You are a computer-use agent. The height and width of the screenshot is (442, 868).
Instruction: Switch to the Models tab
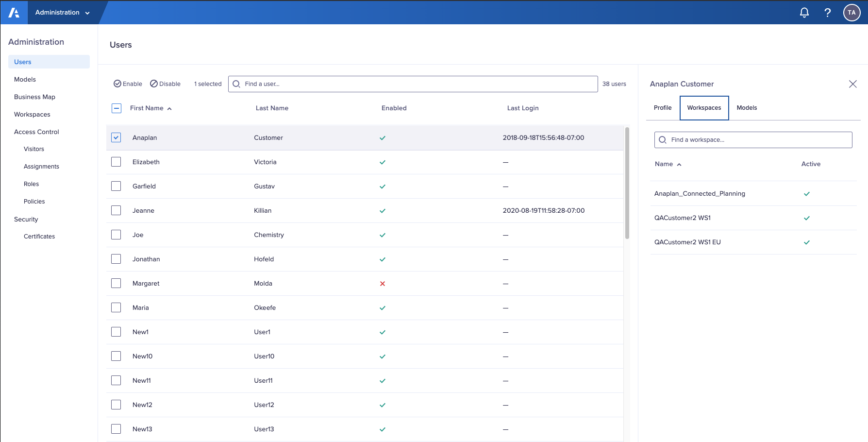(x=747, y=108)
